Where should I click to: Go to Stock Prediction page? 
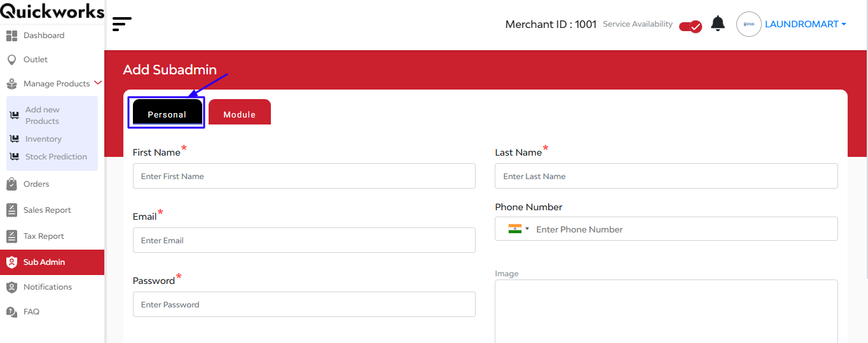pos(56,157)
